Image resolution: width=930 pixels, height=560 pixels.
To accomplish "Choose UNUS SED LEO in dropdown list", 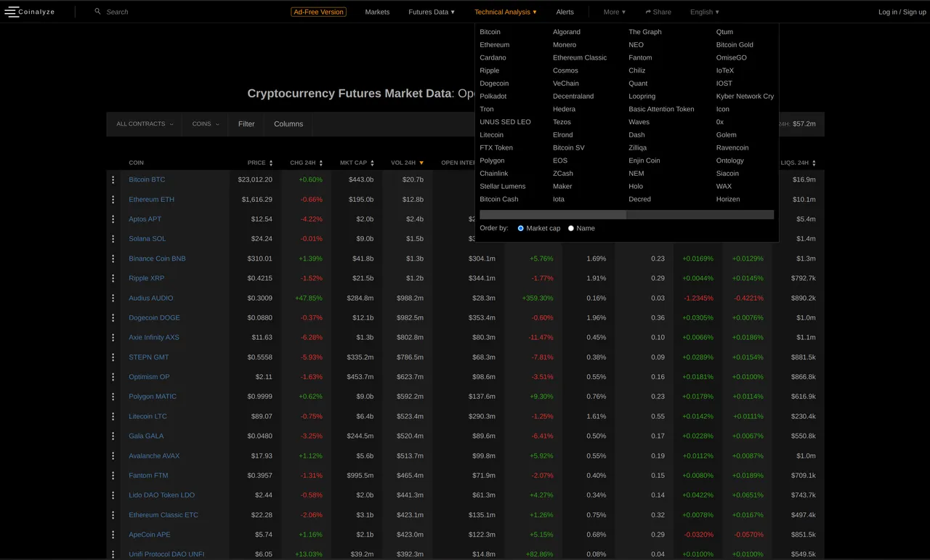I will pyautogui.click(x=505, y=122).
